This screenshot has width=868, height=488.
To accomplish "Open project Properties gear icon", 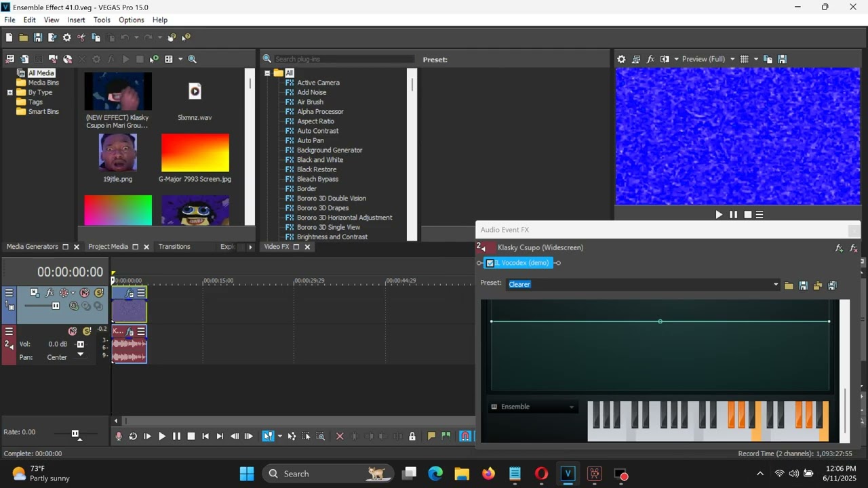I will click(x=66, y=38).
